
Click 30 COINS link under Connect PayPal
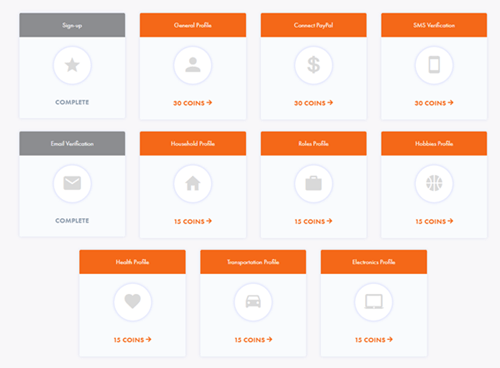[313, 103]
